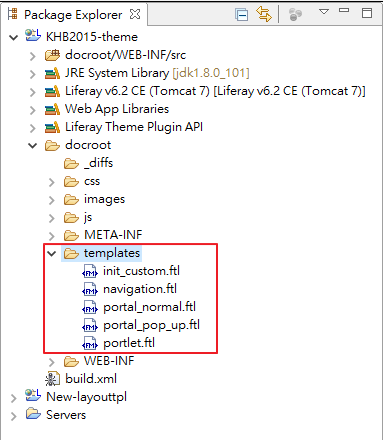Click the build.xml ant file icon

tap(53, 379)
